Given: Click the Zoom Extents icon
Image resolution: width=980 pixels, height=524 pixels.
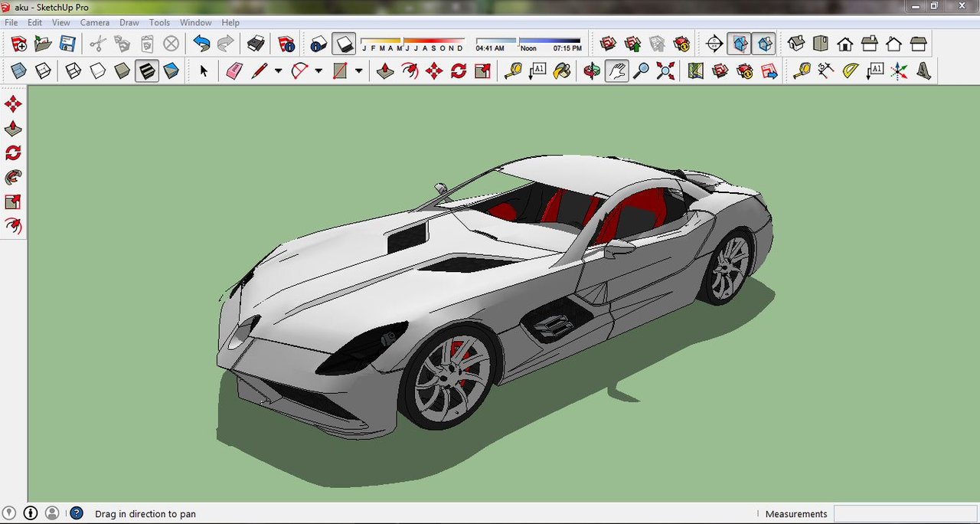Looking at the screenshot, I should click(x=666, y=71).
